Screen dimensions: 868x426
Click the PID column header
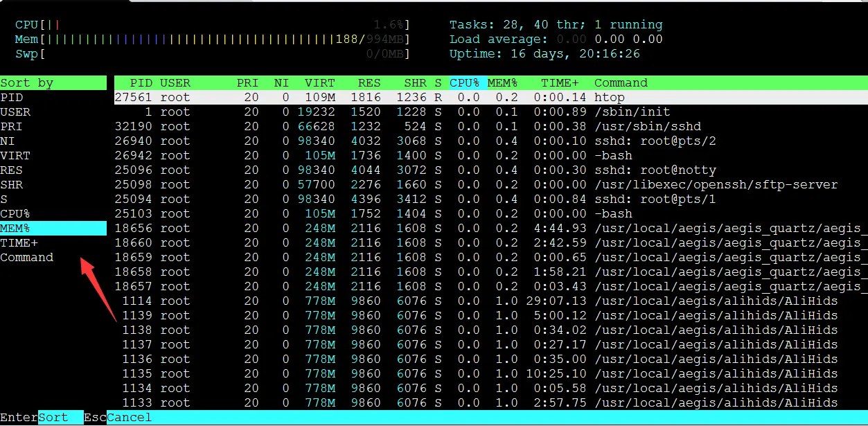141,82
